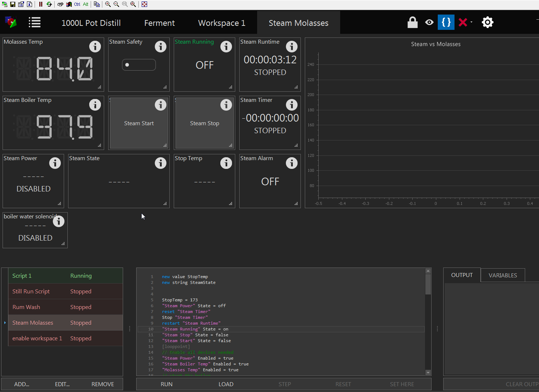Click the application logo icon

coord(11,22)
